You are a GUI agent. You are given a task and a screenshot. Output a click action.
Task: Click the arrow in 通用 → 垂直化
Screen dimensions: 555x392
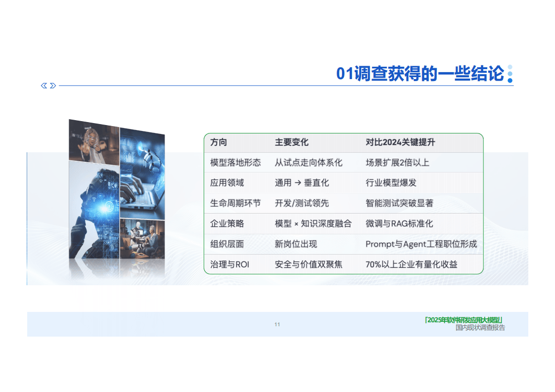point(298,183)
